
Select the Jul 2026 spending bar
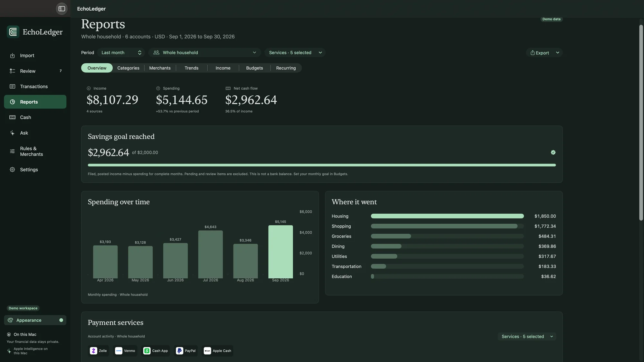click(210, 254)
